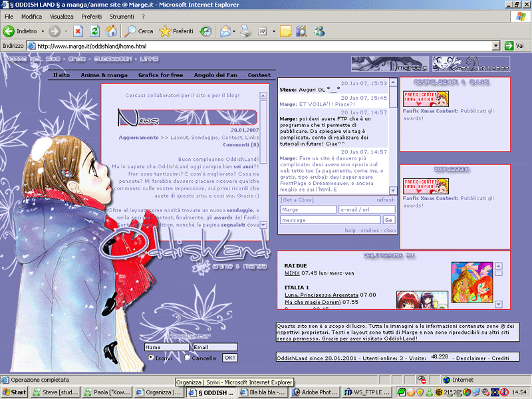Screen dimensions: 532x399
Task: Click the Desclaimer footer link
Action: click(470, 358)
